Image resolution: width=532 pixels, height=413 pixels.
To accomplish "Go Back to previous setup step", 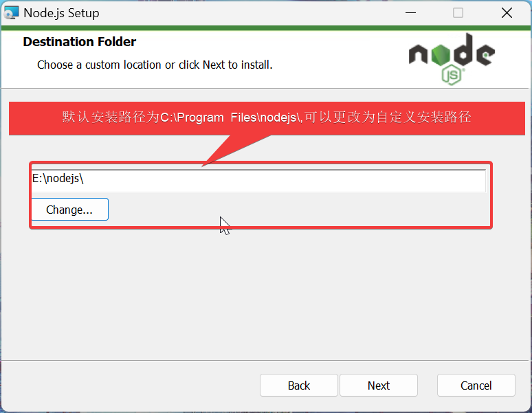I will [x=299, y=386].
